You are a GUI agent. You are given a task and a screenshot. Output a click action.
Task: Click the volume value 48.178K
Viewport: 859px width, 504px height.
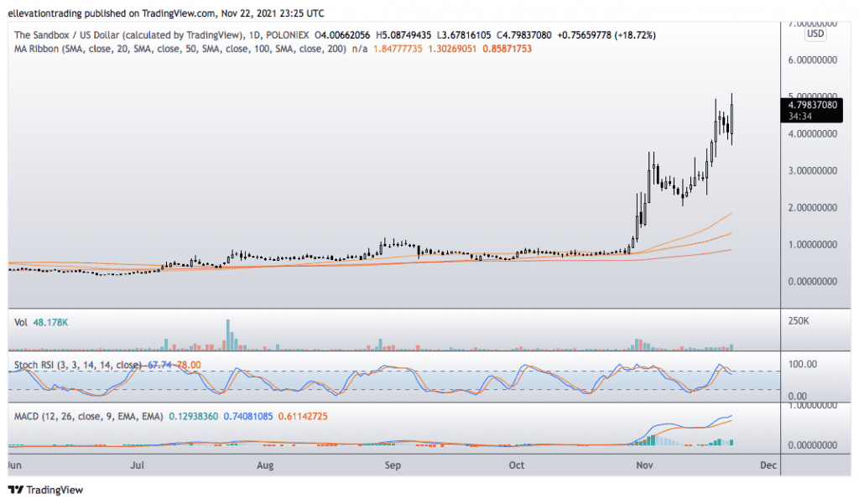pyautogui.click(x=50, y=323)
